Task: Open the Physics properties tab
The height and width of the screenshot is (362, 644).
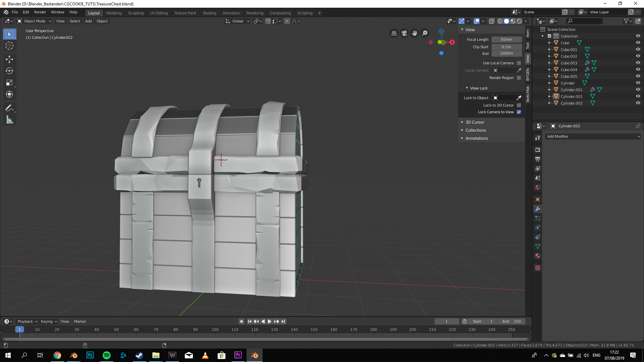Action: pos(538,228)
